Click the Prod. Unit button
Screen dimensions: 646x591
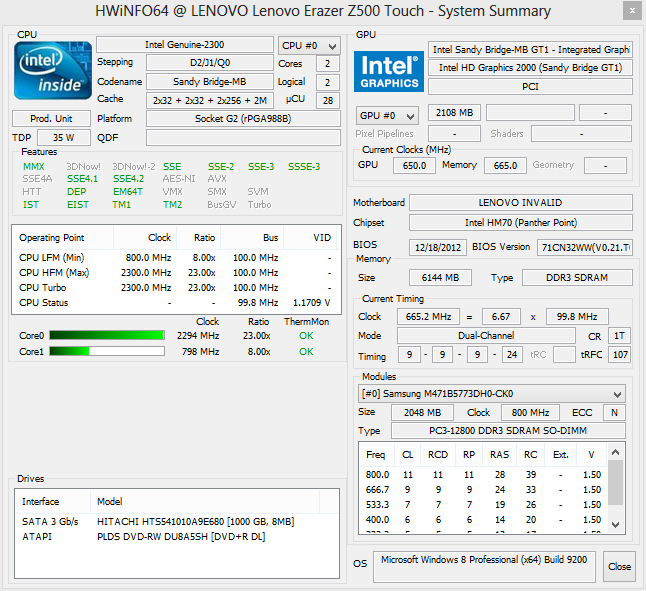click(51, 118)
